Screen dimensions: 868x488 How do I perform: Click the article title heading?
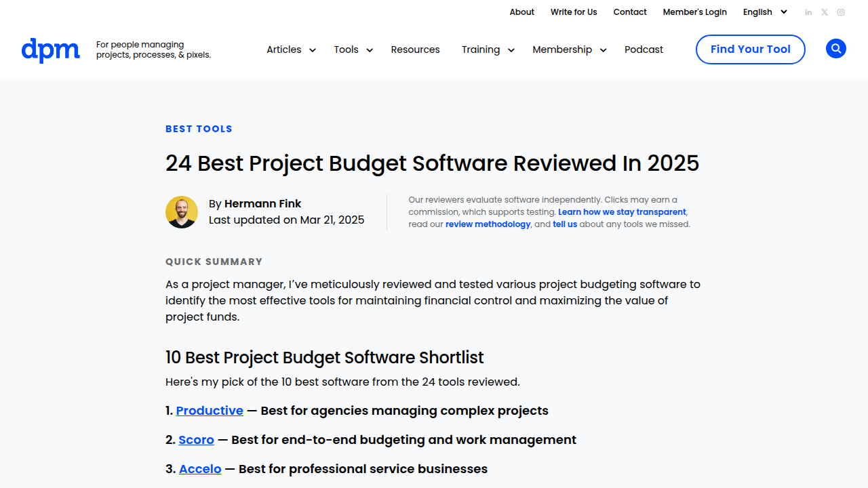click(x=432, y=163)
